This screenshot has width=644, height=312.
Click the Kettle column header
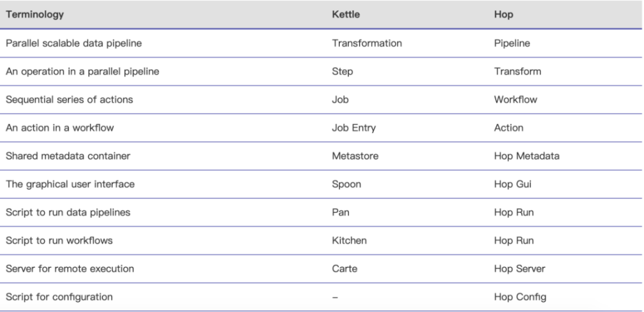[x=345, y=15]
